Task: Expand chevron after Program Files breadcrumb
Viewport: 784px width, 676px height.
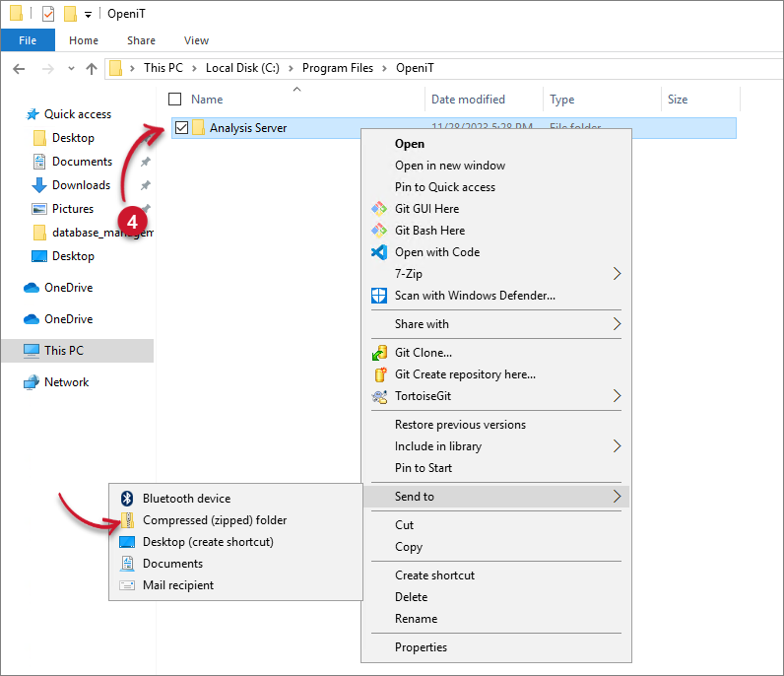Action: click(384, 69)
